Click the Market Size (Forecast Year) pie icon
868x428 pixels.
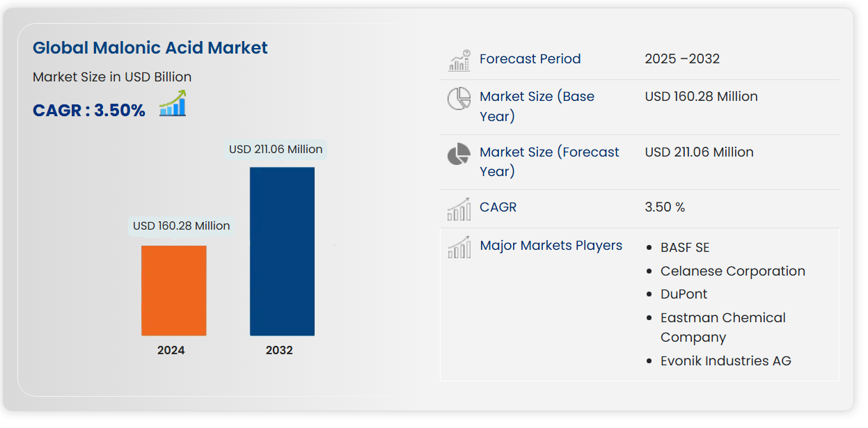tap(459, 154)
